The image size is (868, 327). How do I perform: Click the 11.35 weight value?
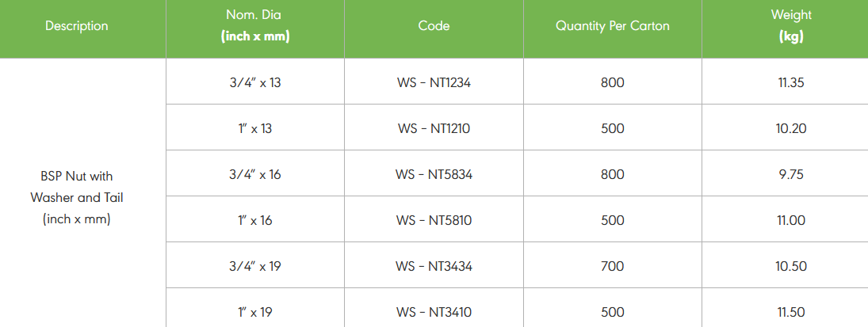pos(791,82)
